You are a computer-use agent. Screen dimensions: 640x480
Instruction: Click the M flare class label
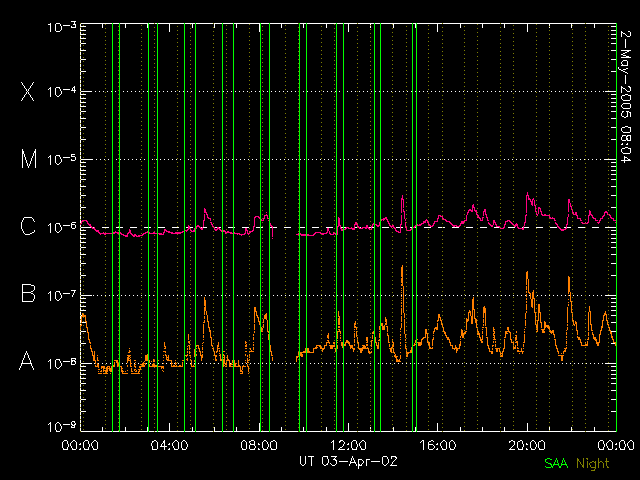tap(29, 159)
